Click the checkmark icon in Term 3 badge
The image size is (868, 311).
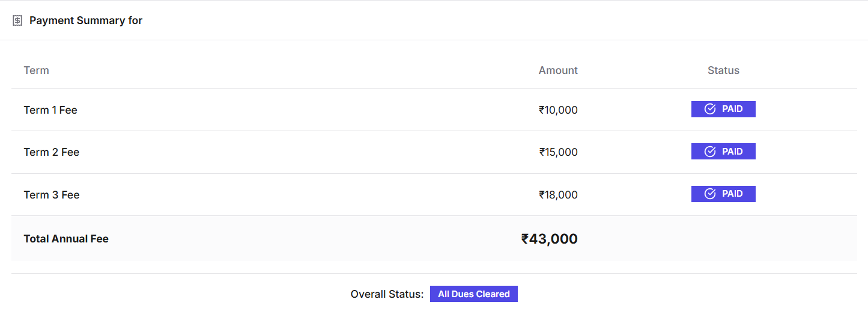tap(710, 194)
